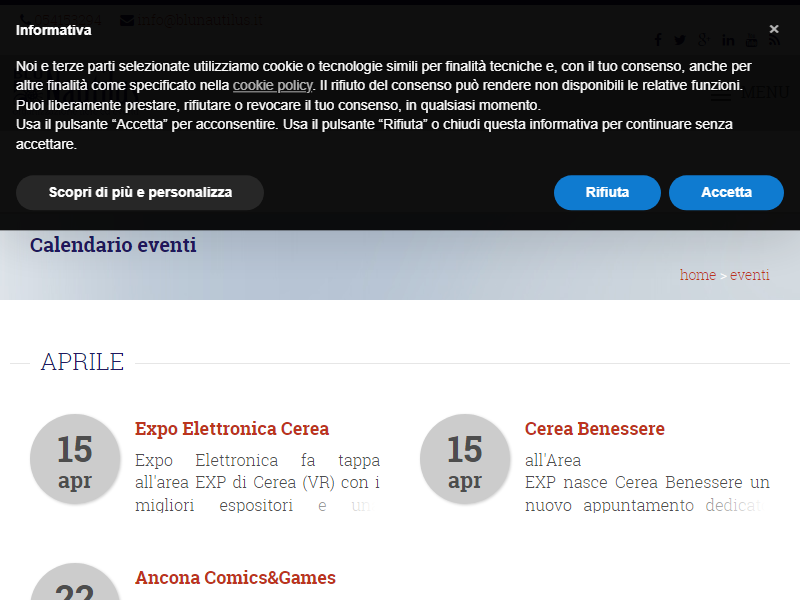Click the 15 apr badge beside Cerea Benessere
Screen dimensions: 800x600
(x=465, y=459)
